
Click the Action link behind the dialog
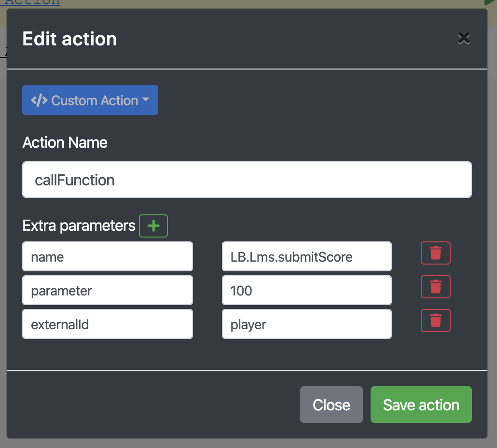[x=33, y=2]
